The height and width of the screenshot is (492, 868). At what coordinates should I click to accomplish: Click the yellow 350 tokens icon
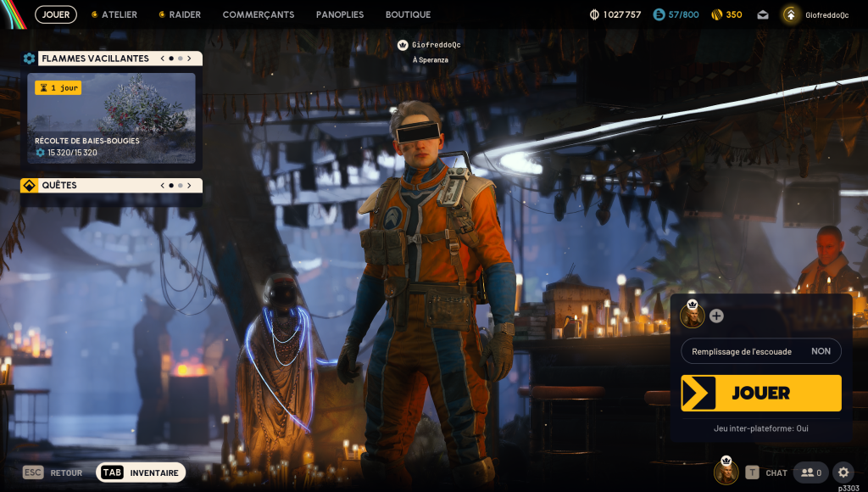click(716, 14)
